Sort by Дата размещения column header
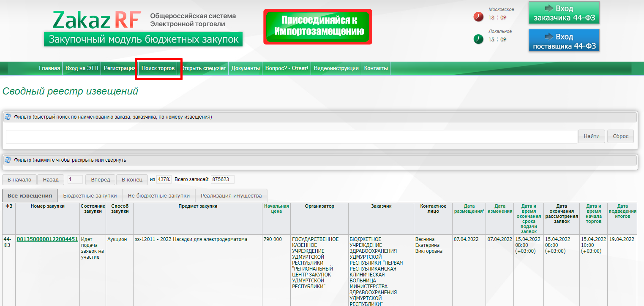The height and width of the screenshot is (306, 644). tap(469, 209)
